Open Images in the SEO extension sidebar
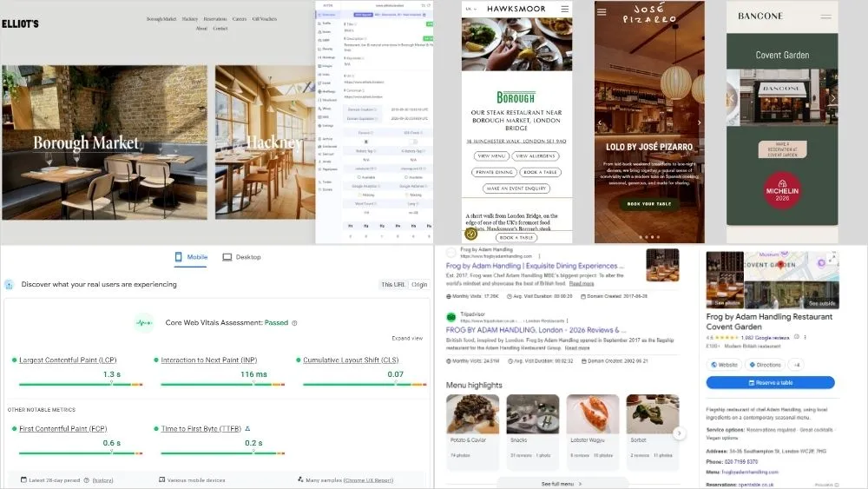This screenshot has height=489, width=868. pyautogui.click(x=326, y=66)
